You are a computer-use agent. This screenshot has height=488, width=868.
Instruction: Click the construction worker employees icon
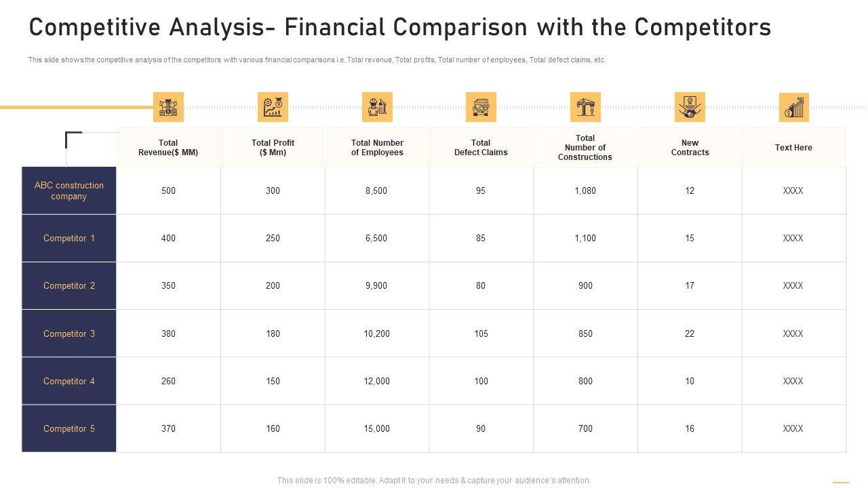coord(377,107)
